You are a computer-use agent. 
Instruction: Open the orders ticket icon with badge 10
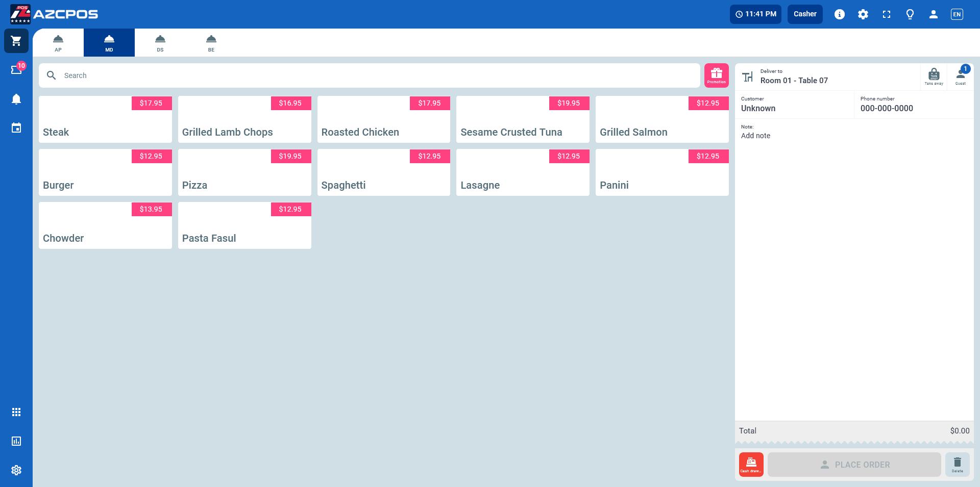(16, 69)
